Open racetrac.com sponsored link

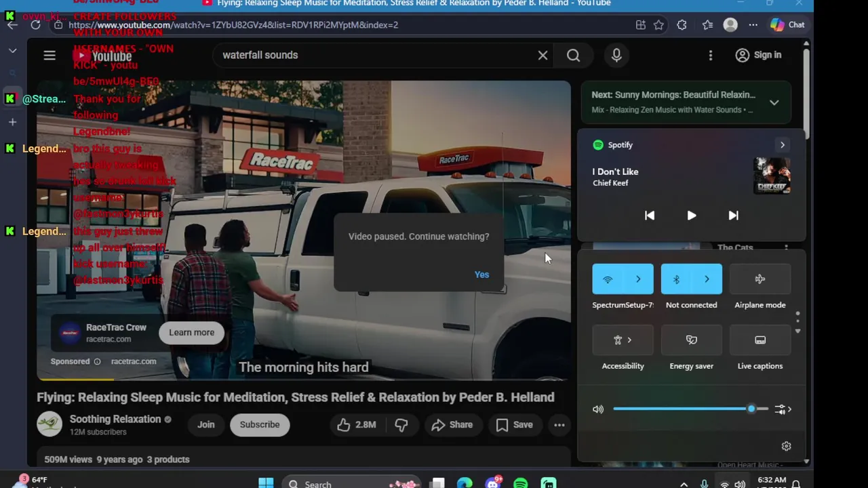click(134, 361)
